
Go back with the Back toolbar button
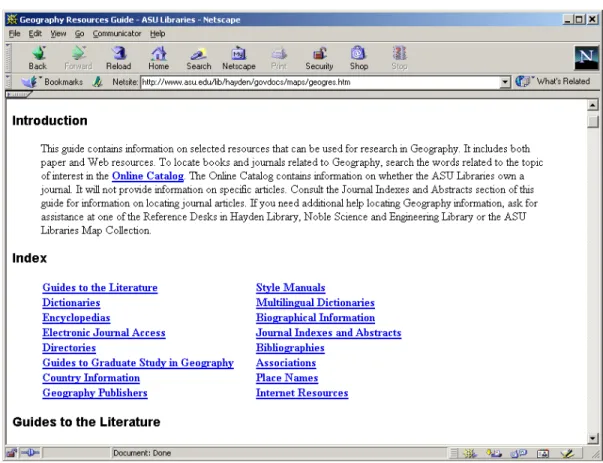tap(38, 58)
